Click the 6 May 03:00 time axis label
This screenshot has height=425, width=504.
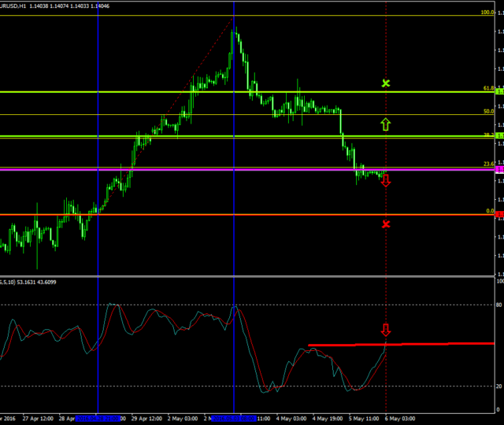click(x=401, y=419)
